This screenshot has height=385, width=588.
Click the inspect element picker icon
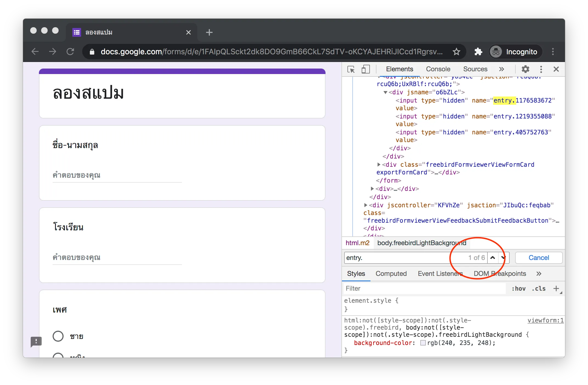[351, 69]
